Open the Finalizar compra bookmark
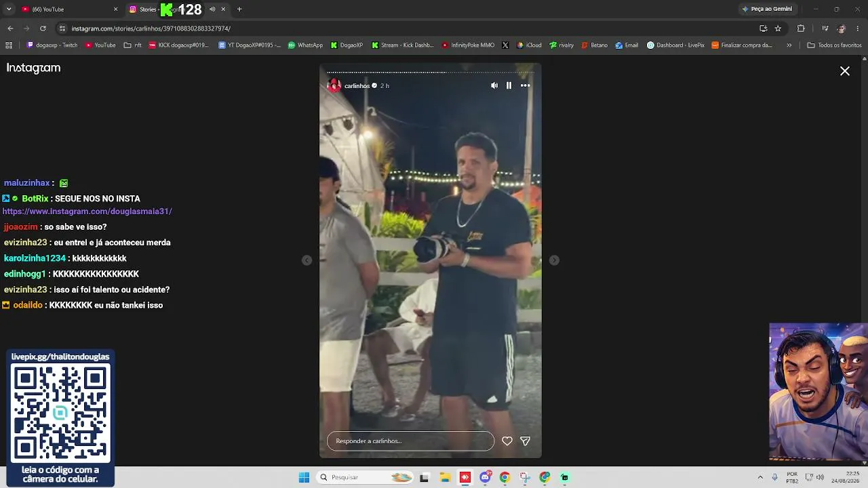The width and height of the screenshot is (868, 488). (x=742, y=45)
